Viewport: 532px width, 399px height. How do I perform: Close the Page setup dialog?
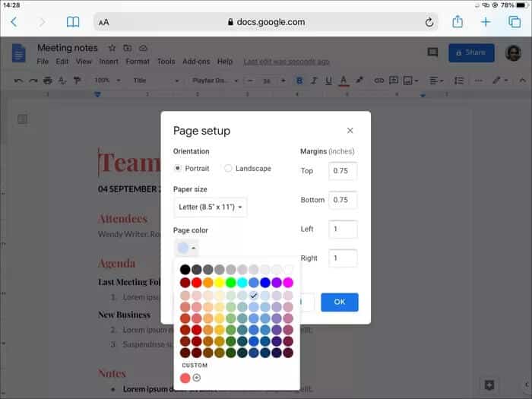pyautogui.click(x=350, y=131)
